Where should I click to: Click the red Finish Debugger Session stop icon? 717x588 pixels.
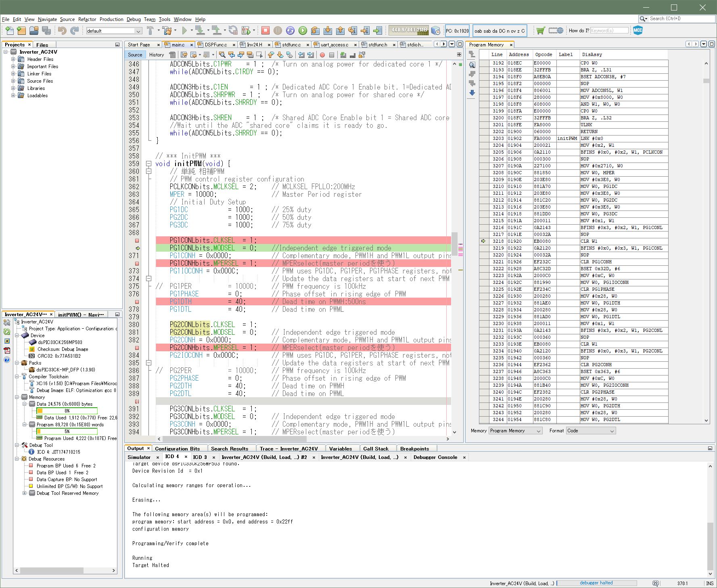coord(265,31)
